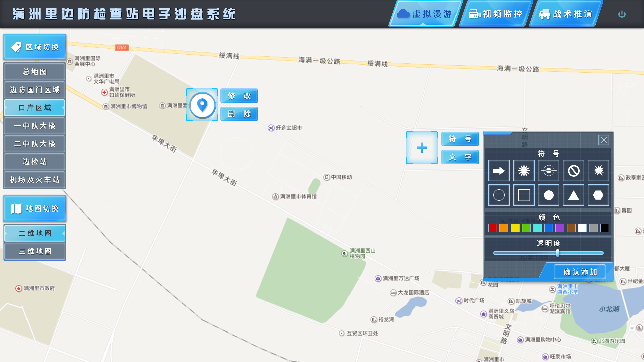Screen dimensions: 644x362
Task: Click 删除 to delete the marker
Action: [239, 114]
